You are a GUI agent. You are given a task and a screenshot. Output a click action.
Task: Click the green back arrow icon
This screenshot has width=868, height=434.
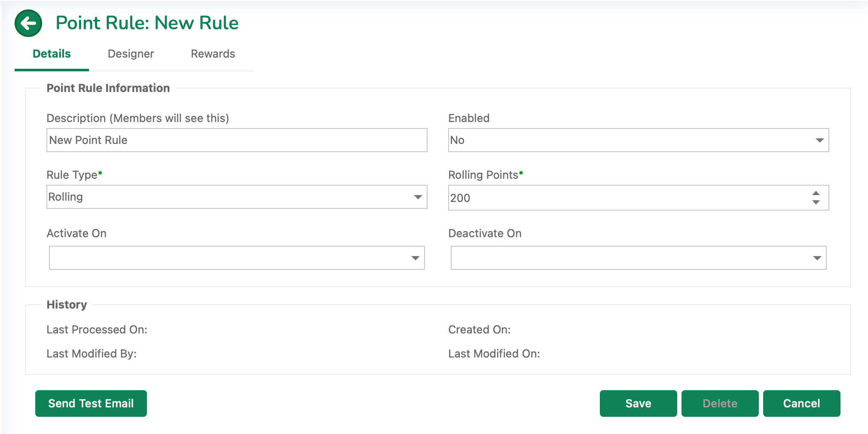(x=28, y=23)
